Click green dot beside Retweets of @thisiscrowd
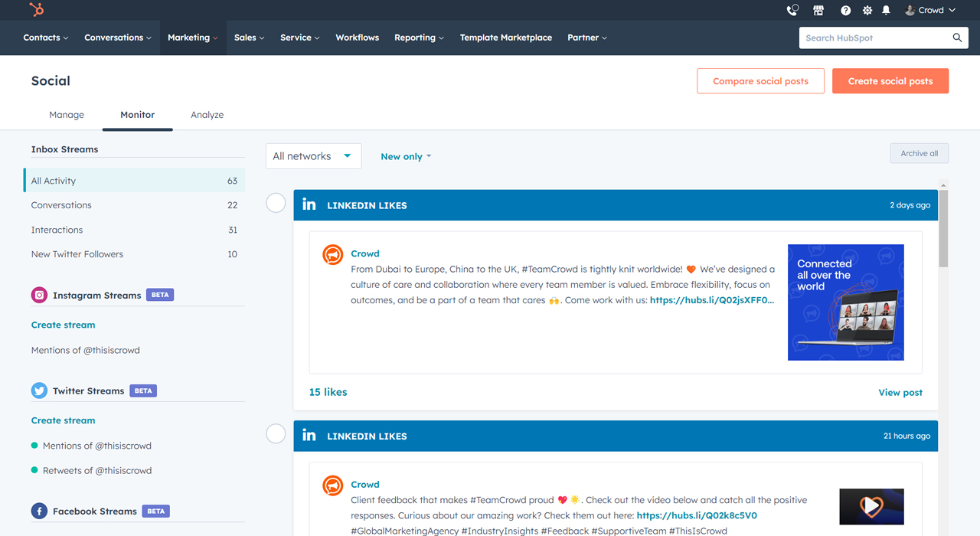The width and height of the screenshot is (980, 536). 34,470
